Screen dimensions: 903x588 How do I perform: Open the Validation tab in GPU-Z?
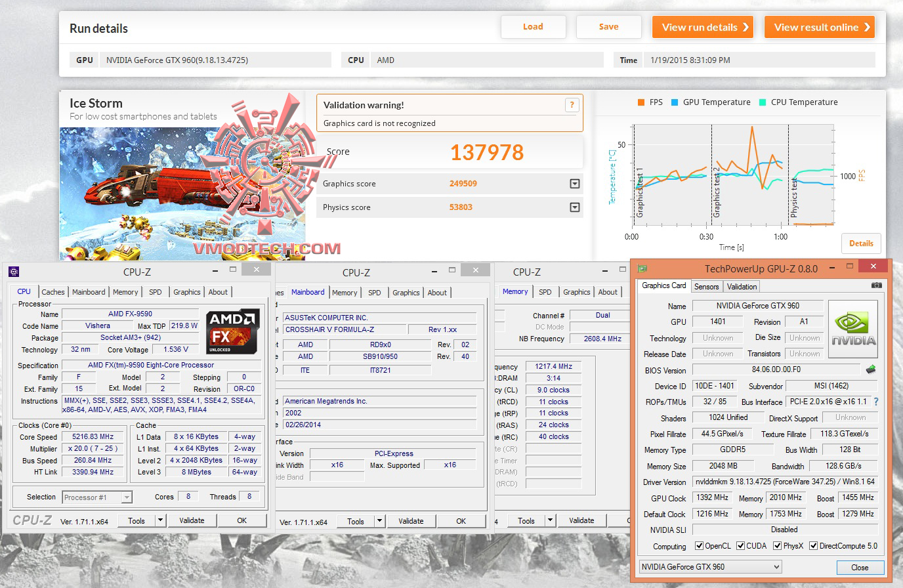(x=742, y=286)
